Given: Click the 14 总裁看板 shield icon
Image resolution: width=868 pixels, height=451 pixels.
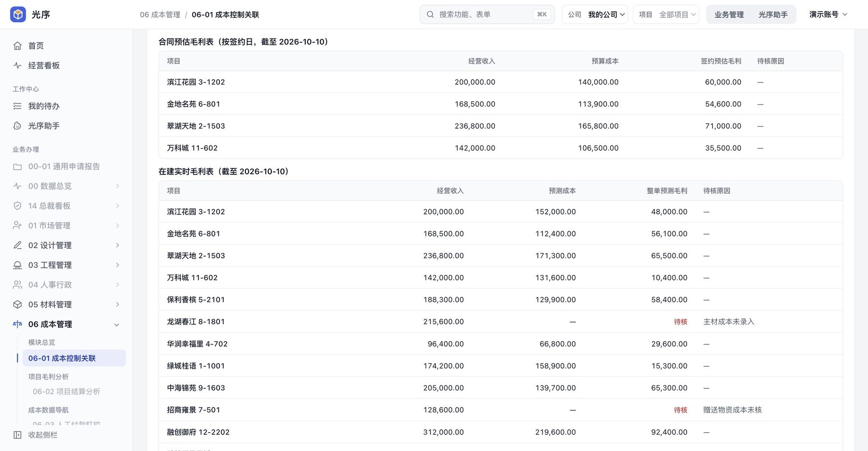Looking at the screenshot, I should pos(17,206).
